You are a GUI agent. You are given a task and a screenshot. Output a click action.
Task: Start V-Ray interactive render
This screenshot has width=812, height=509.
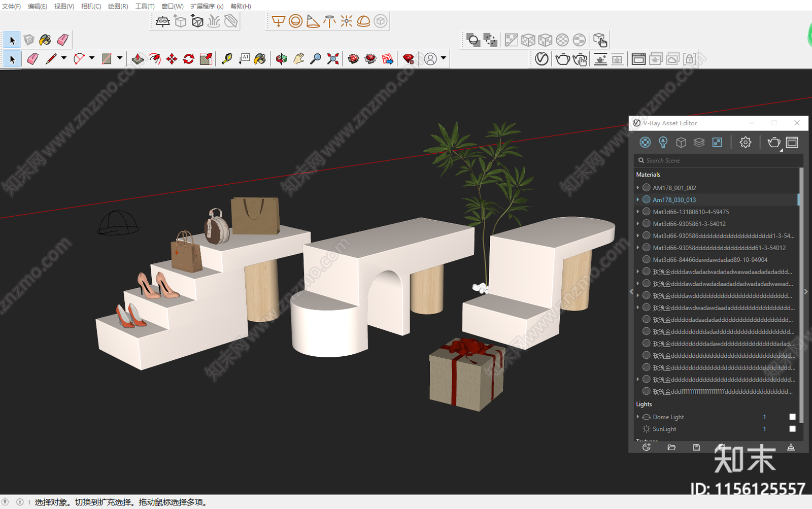[x=580, y=59]
